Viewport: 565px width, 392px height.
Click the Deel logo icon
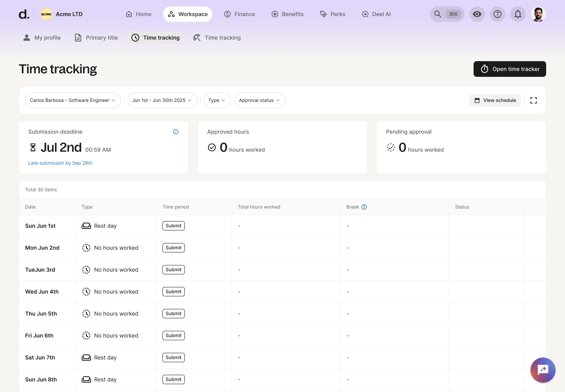tap(24, 15)
